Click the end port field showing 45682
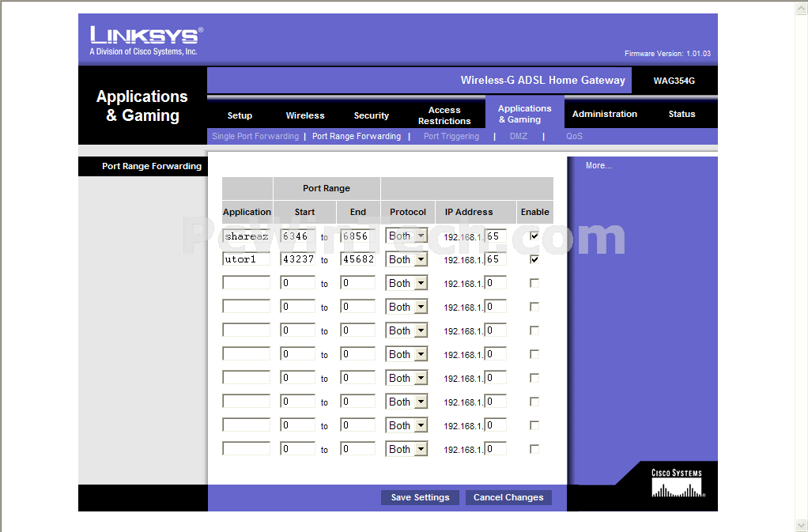The image size is (808, 532). (357, 259)
